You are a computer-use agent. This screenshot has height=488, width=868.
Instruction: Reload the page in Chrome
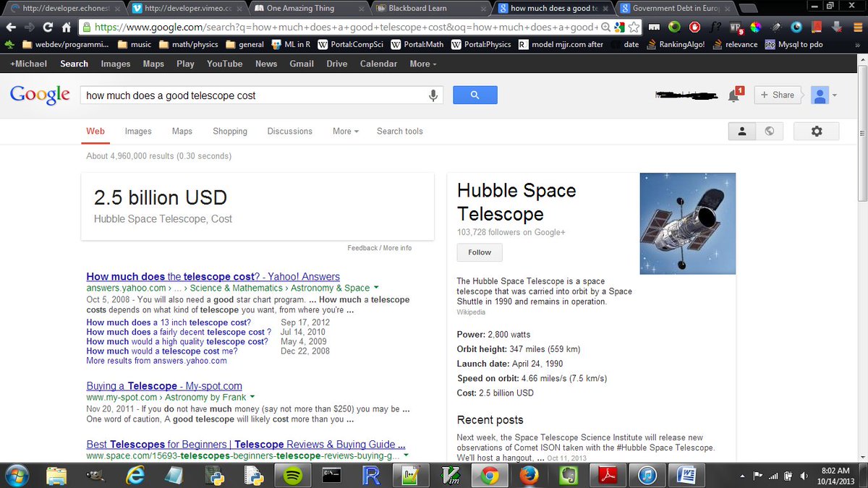[x=48, y=27]
